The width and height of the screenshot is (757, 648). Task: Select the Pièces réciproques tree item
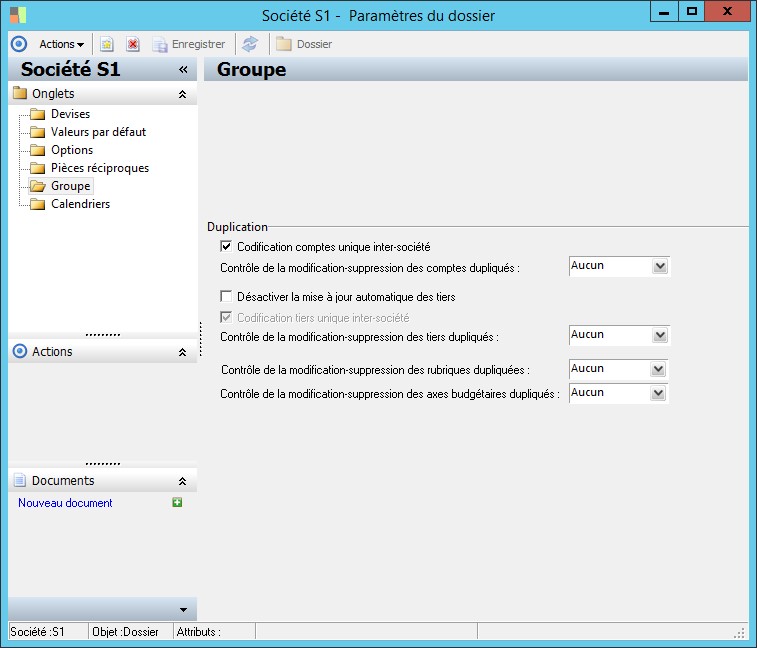click(100, 168)
